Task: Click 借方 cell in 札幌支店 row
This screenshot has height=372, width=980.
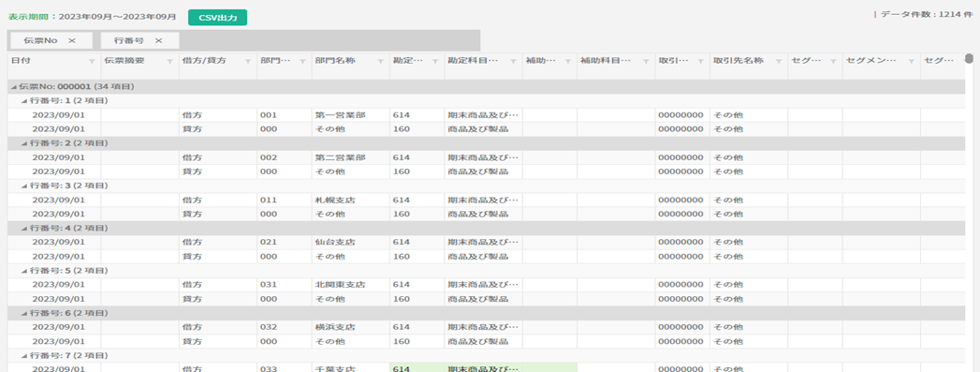Action: pos(218,201)
